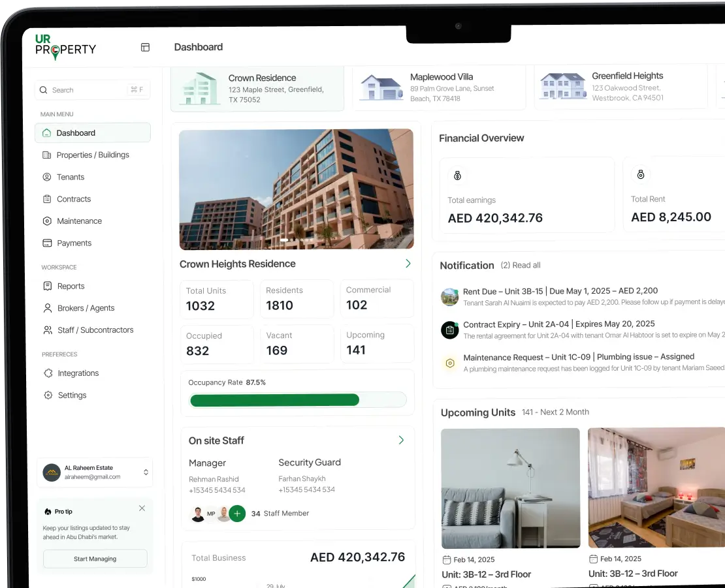Image resolution: width=725 pixels, height=588 pixels.
Task: Expand the On site Staff section arrow
Action: pos(401,441)
